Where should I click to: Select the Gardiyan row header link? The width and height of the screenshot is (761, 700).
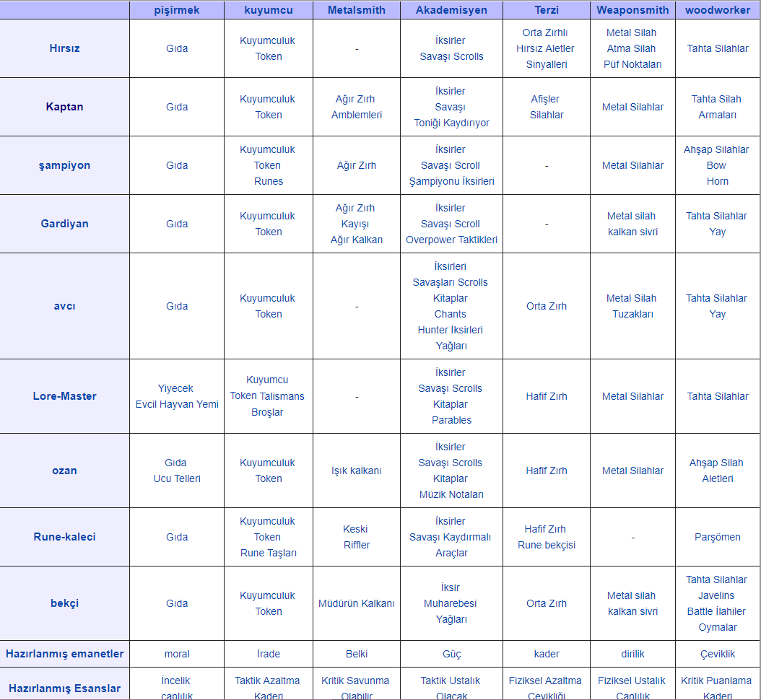[x=64, y=224]
